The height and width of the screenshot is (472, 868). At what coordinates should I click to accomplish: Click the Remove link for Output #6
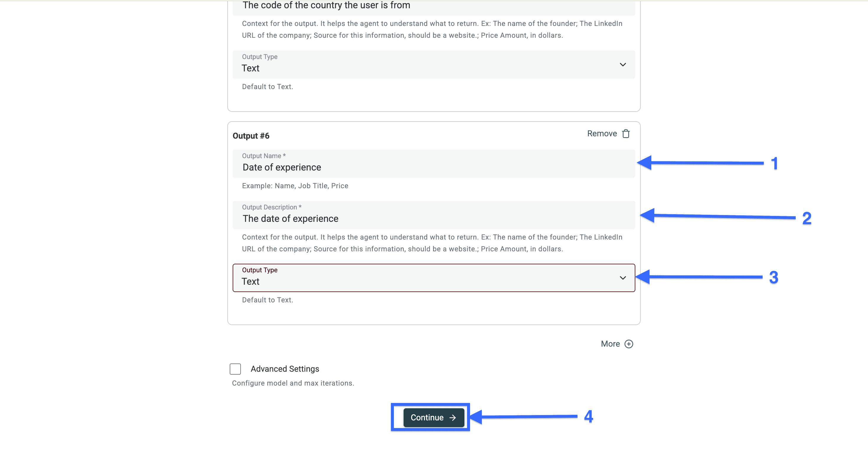point(602,134)
